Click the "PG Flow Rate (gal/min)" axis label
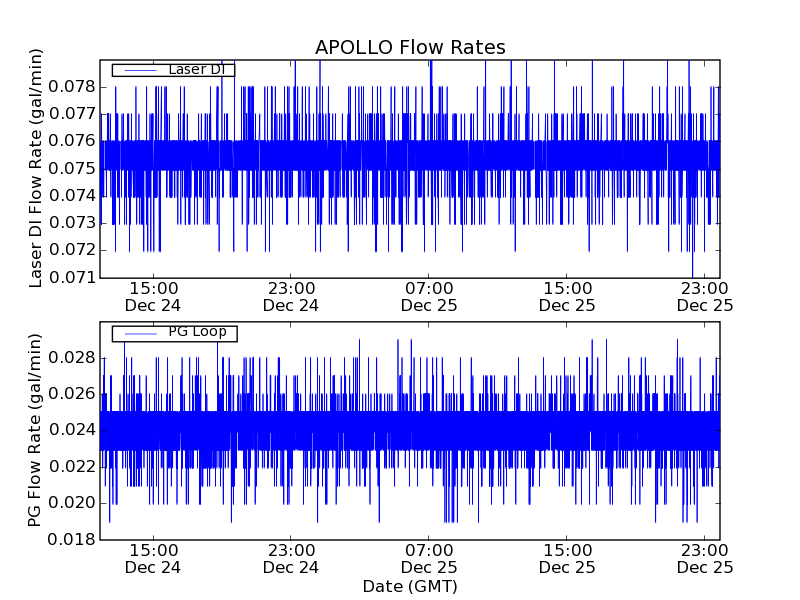The width and height of the screenshot is (800, 600). tap(34, 430)
